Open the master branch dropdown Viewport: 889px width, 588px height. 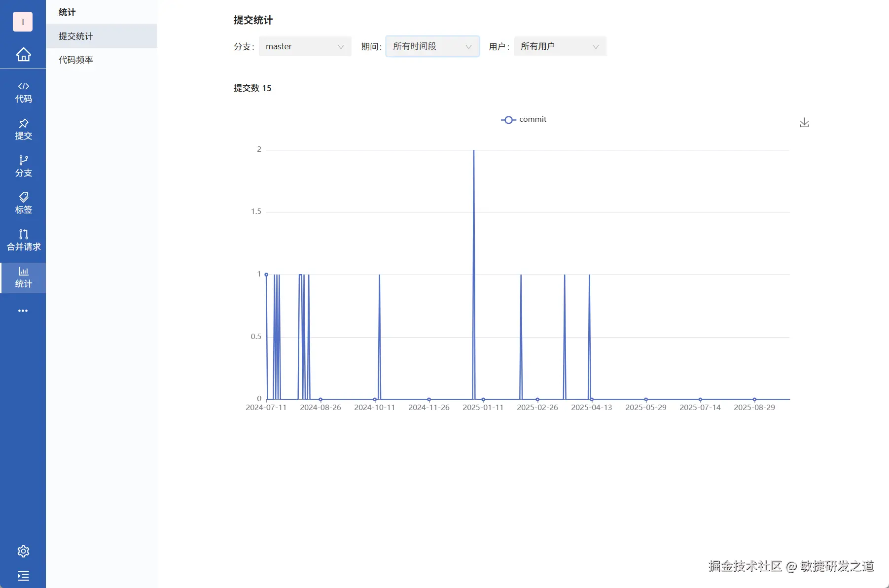[304, 46]
